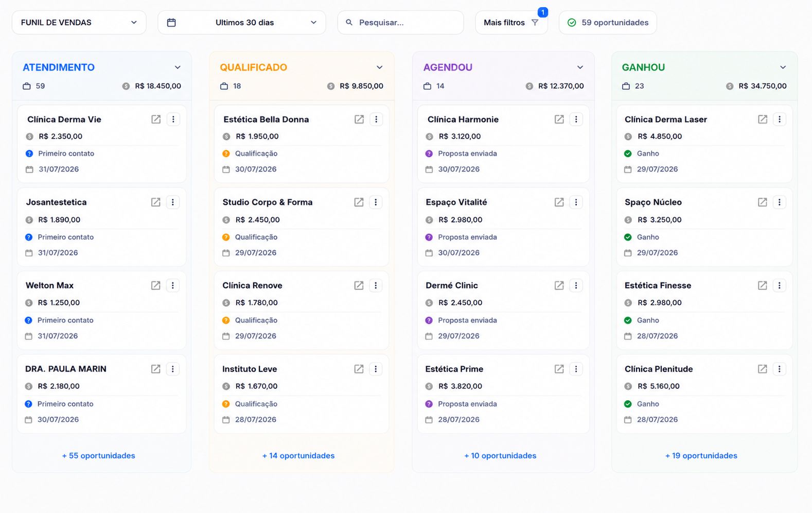Open the Ultimos 30 dias date dropdown
Viewport: 812px width, 513px height.
pyautogui.click(x=242, y=23)
